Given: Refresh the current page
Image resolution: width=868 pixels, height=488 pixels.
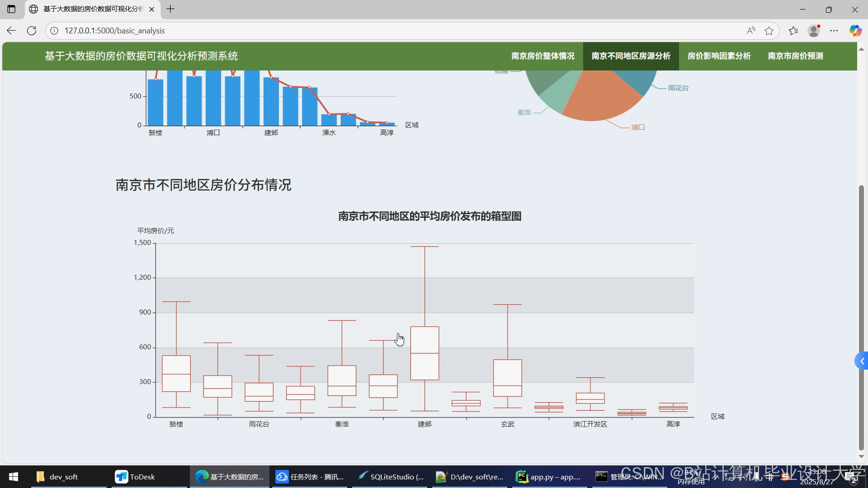Looking at the screenshot, I should (32, 31).
